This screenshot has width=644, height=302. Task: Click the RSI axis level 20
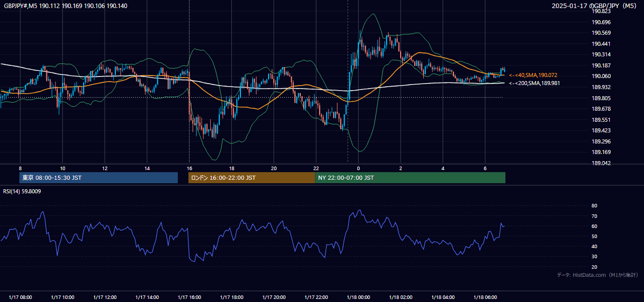coord(595,267)
